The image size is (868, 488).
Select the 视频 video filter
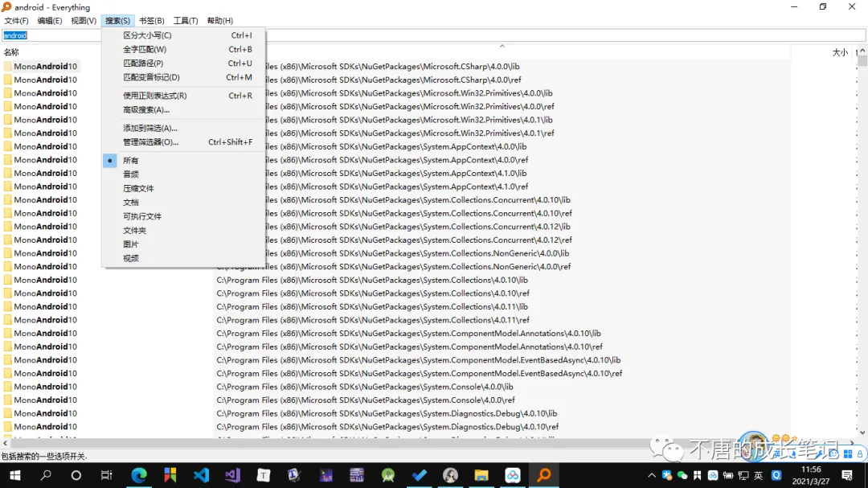pyautogui.click(x=183, y=258)
